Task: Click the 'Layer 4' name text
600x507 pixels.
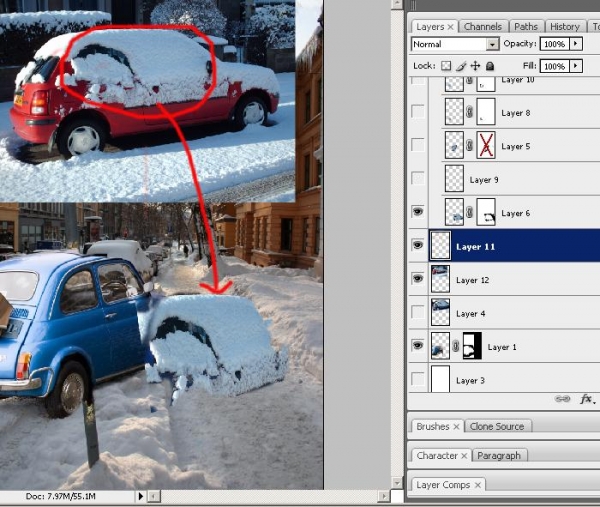Action: (471, 314)
